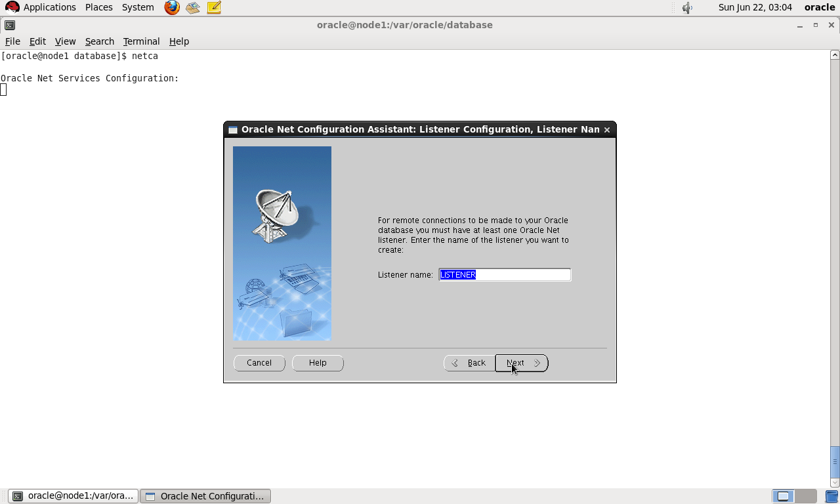
Task: Switch to Oracle Net Configuration taskbar item
Action: tap(205, 496)
